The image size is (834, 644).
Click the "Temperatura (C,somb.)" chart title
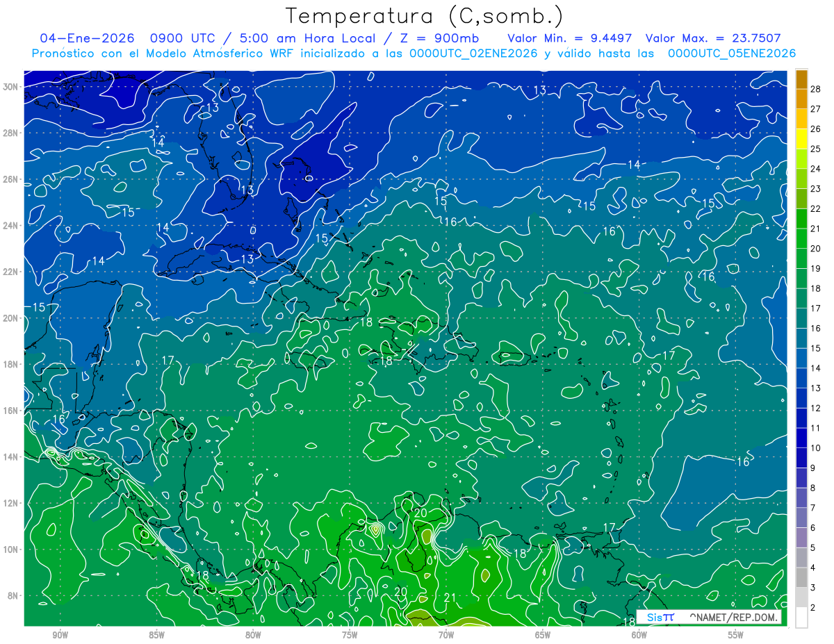click(425, 16)
